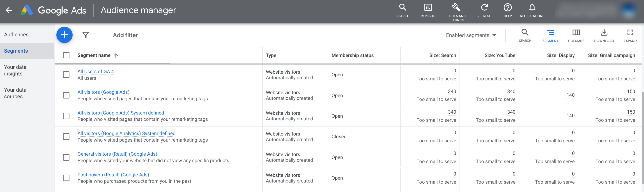Open Your data insights
The image size is (644, 192).
click(15, 70)
